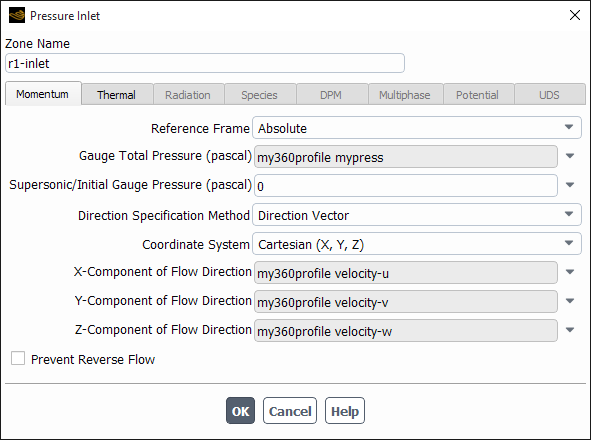This screenshot has height=440, width=591.
Task: Open Help for Pressure Inlet
Action: [x=344, y=411]
